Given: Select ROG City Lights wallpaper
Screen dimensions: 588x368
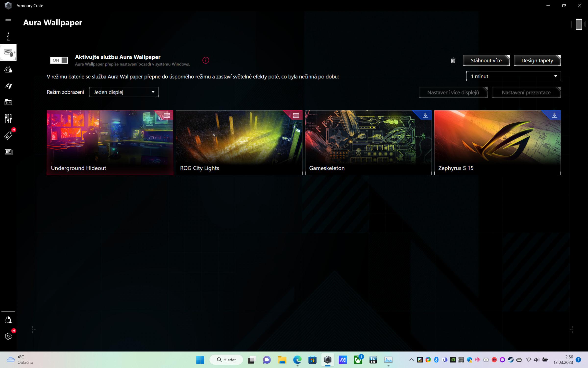Looking at the screenshot, I should [239, 143].
